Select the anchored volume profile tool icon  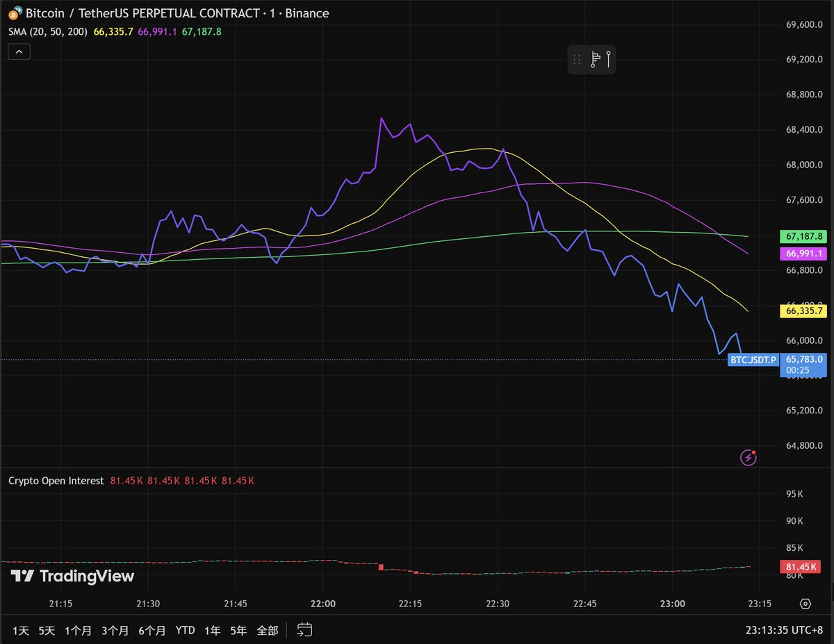point(595,60)
